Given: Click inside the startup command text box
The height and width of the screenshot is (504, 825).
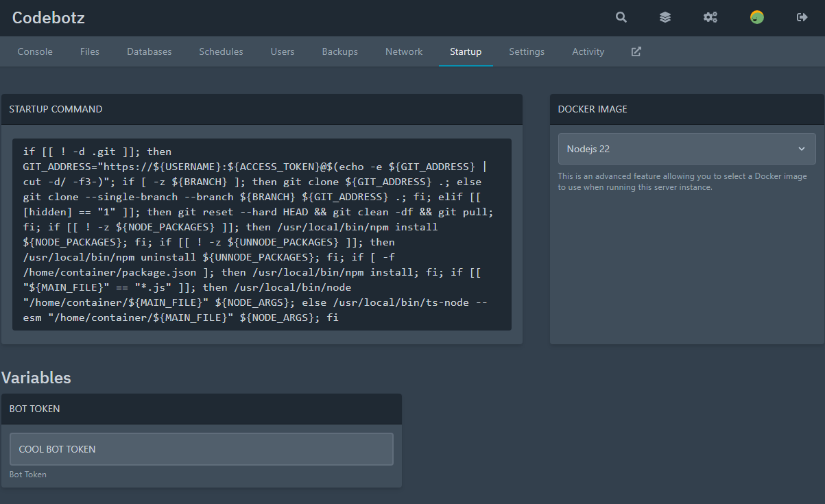Looking at the screenshot, I should [262, 235].
